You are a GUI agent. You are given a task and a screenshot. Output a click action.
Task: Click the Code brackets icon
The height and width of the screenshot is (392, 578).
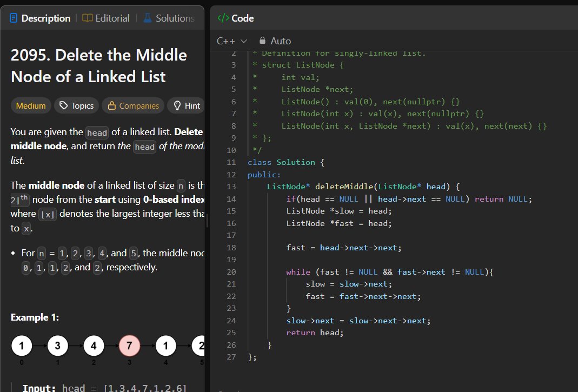click(223, 18)
